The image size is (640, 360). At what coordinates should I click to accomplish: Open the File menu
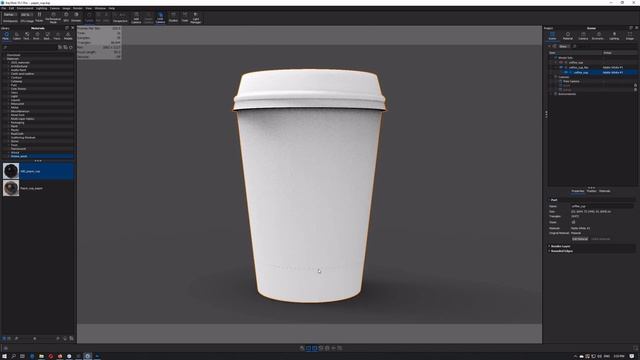click(4, 8)
